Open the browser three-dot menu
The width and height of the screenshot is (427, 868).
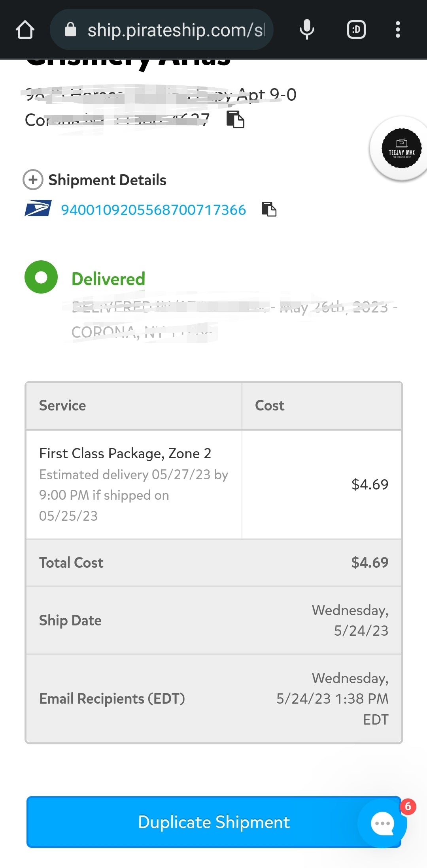[x=398, y=30]
